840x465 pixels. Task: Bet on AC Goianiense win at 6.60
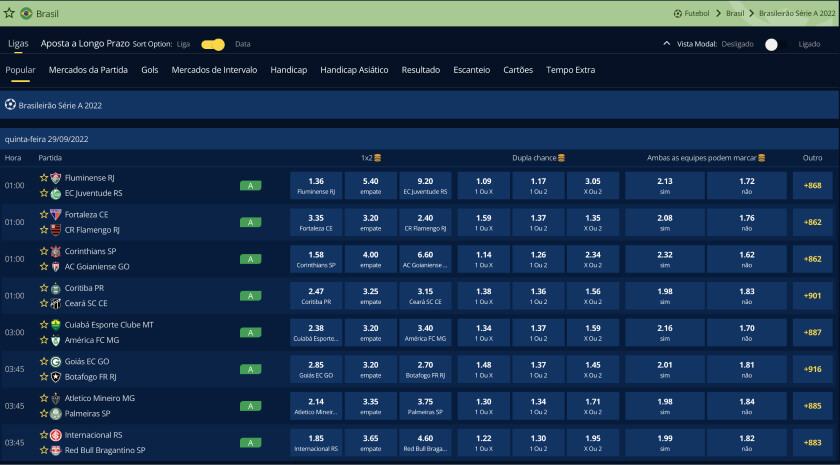pyautogui.click(x=425, y=259)
